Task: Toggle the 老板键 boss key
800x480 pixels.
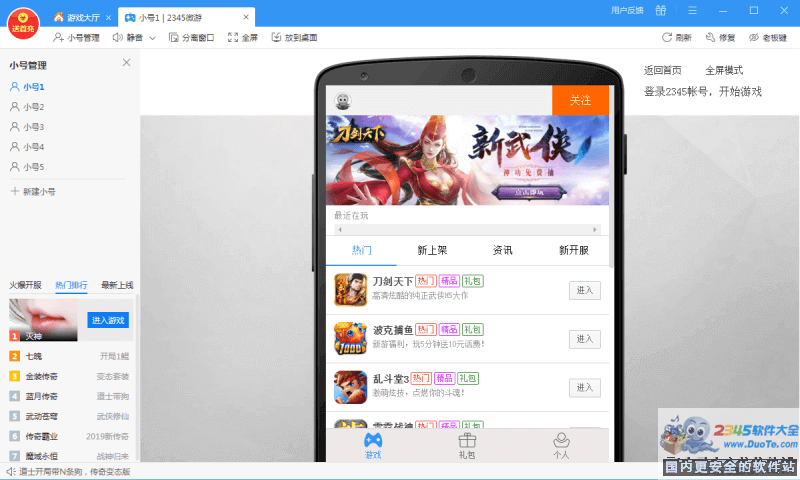Action: point(768,37)
